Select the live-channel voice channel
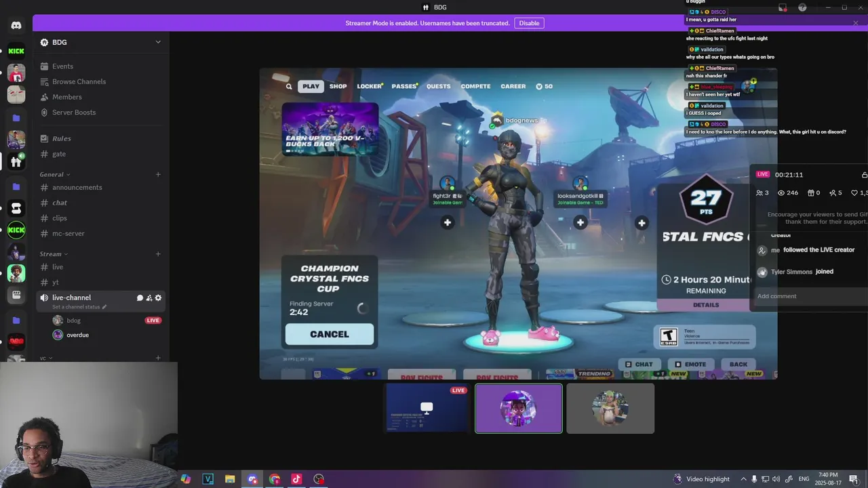This screenshot has height=488, width=868. point(71,298)
